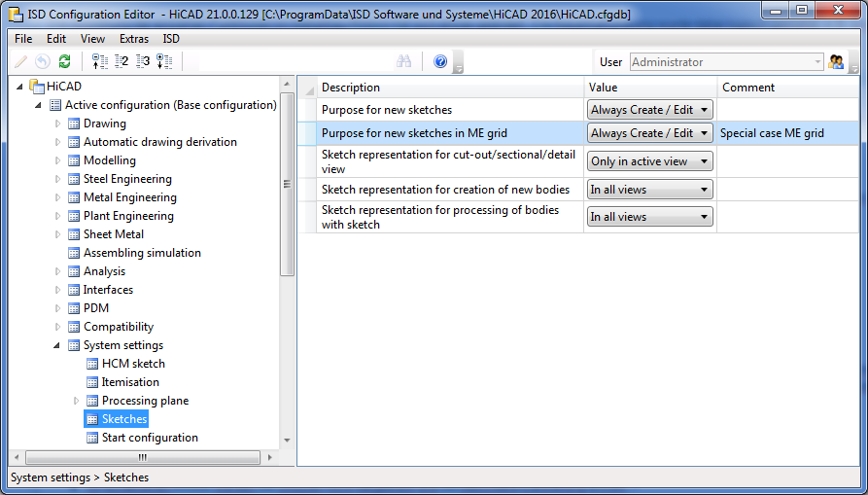The width and height of the screenshot is (868, 495).
Task: Click the Value column header
Action: tap(650, 88)
